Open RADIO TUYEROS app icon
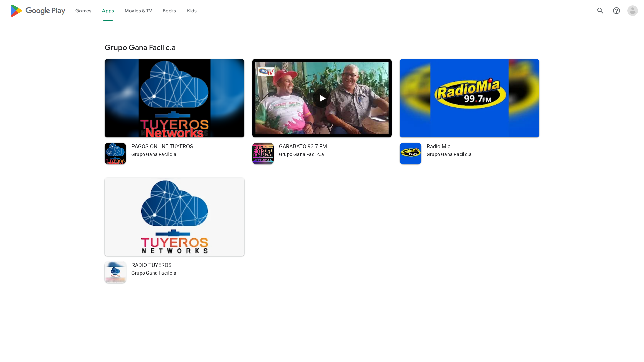This screenshot has height=362, width=644. tap(115, 272)
